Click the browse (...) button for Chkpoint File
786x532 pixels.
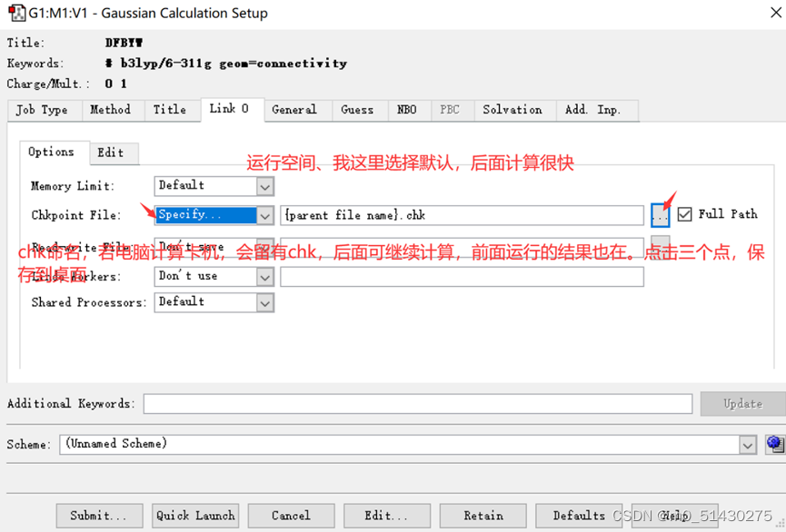[660, 215]
